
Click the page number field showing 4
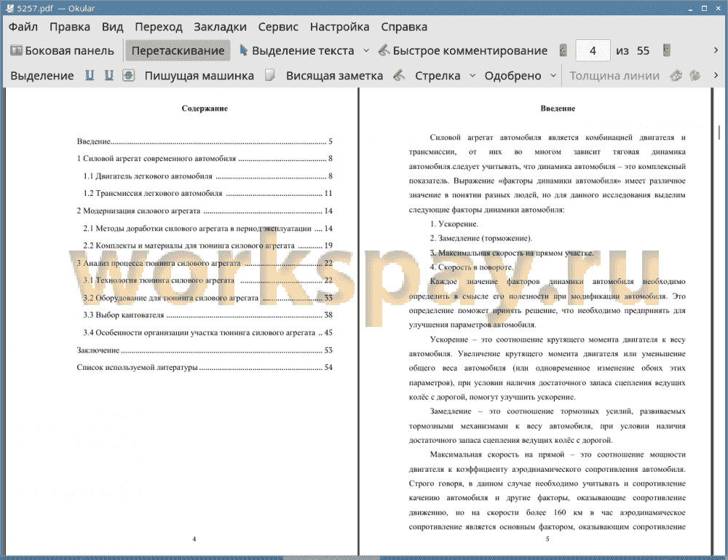(x=593, y=51)
